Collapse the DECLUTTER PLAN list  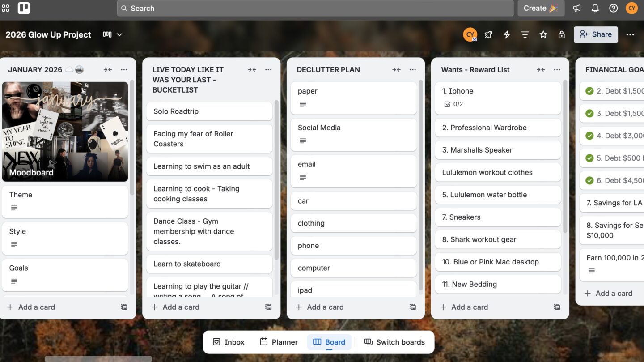pyautogui.click(x=396, y=69)
